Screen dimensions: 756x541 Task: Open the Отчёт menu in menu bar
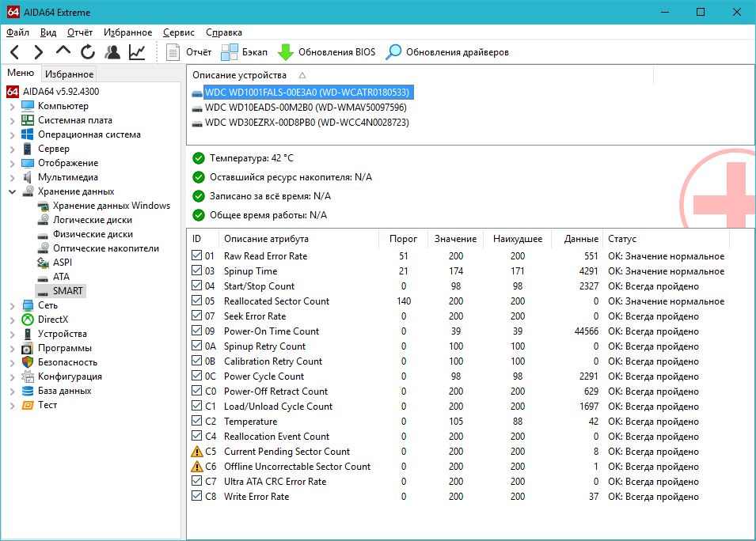pyautogui.click(x=80, y=32)
